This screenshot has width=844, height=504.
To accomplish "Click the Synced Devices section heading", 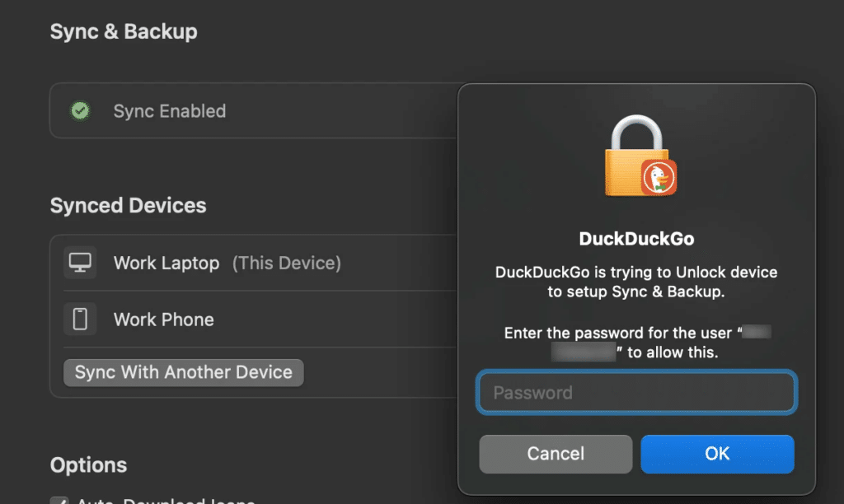I will click(x=128, y=206).
